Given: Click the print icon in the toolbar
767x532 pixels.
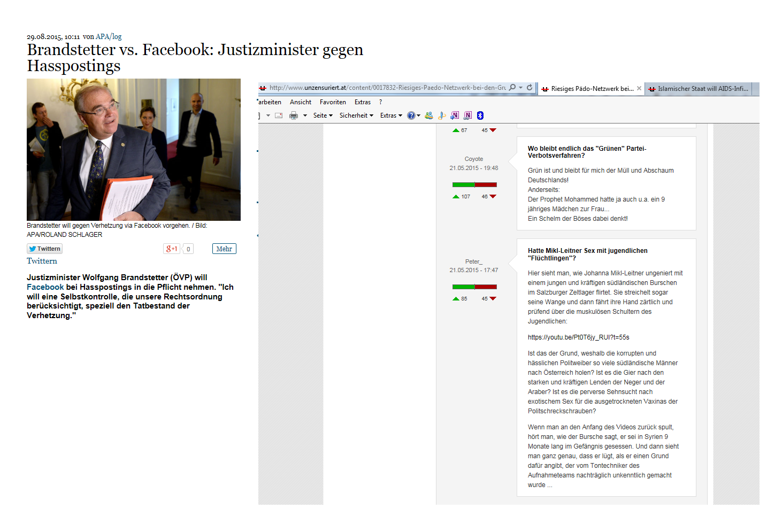Looking at the screenshot, I should coord(294,115).
